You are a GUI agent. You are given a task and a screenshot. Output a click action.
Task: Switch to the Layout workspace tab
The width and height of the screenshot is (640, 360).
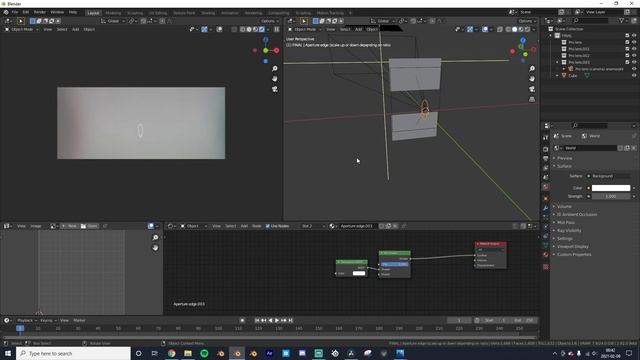click(x=93, y=13)
